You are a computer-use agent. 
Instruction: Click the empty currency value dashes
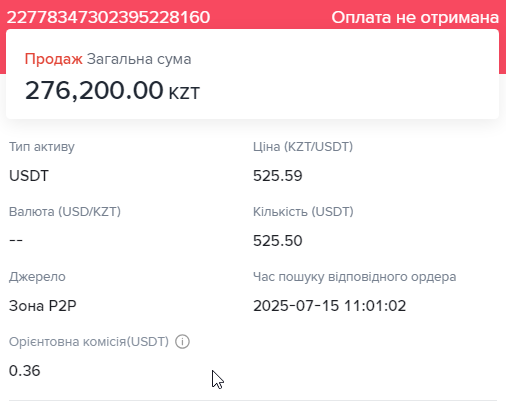[16, 240]
